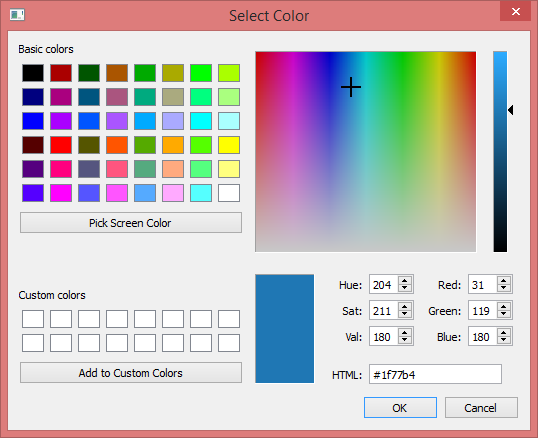Select the cyan basic color swatch
Screen dimensions: 538x438
[x=201, y=121]
